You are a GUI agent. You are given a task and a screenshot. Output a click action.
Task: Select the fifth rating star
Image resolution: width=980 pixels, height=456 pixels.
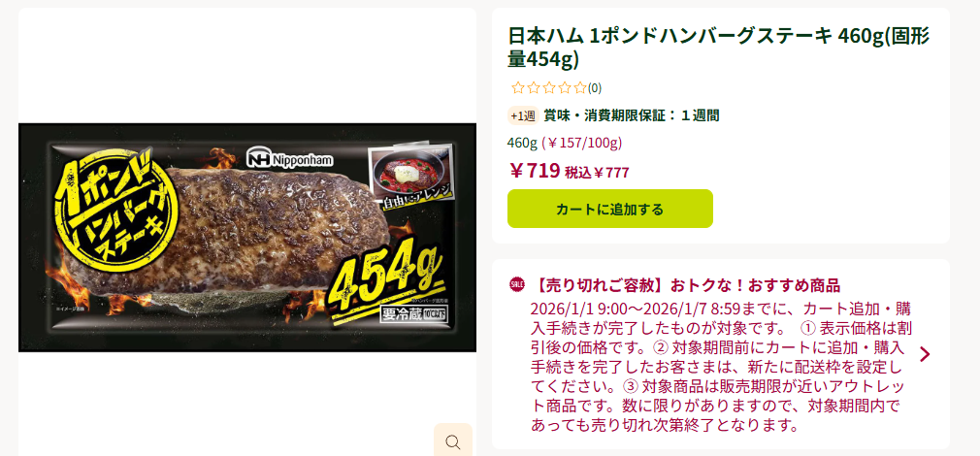pyautogui.click(x=580, y=88)
